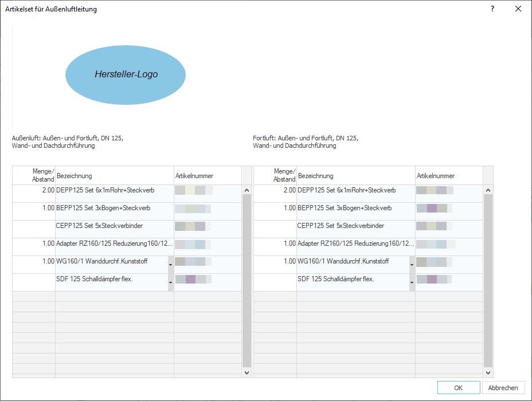Open the SDF 125 Schalldämpfer dropdown in Außenluft table

point(171,282)
